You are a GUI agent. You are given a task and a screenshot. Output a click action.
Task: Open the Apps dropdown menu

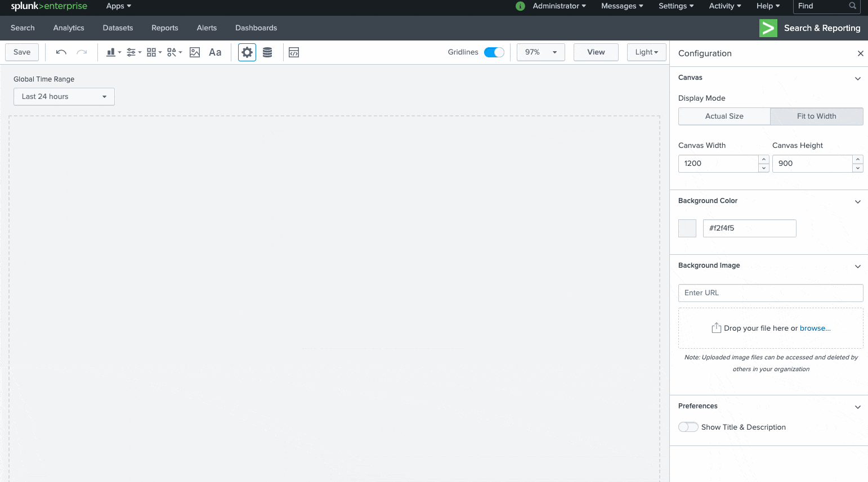pos(119,6)
